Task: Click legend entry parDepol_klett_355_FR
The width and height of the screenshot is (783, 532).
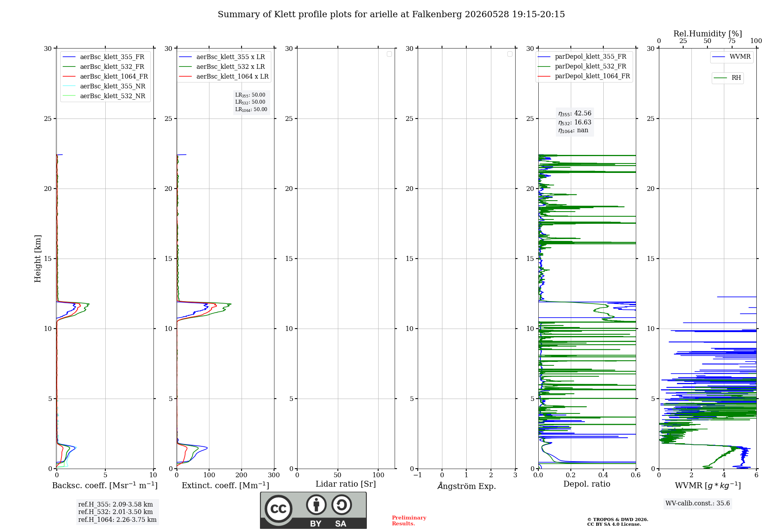Action: [x=582, y=57]
